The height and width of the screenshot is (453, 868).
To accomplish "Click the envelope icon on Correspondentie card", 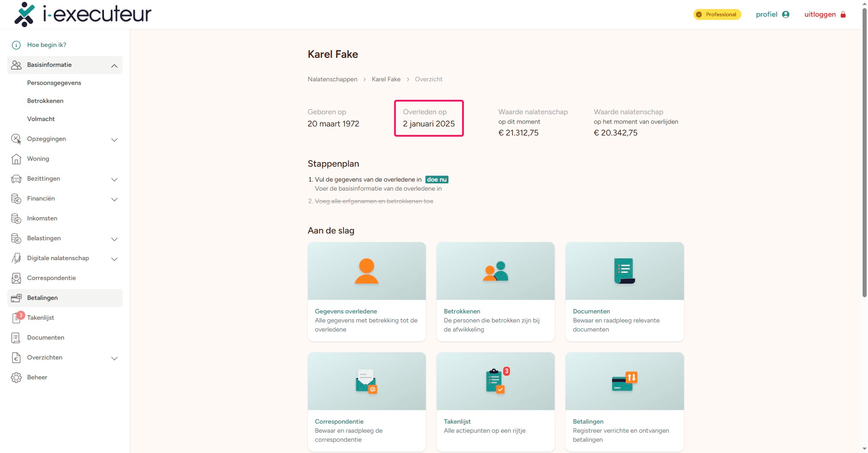I will [366, 382].
